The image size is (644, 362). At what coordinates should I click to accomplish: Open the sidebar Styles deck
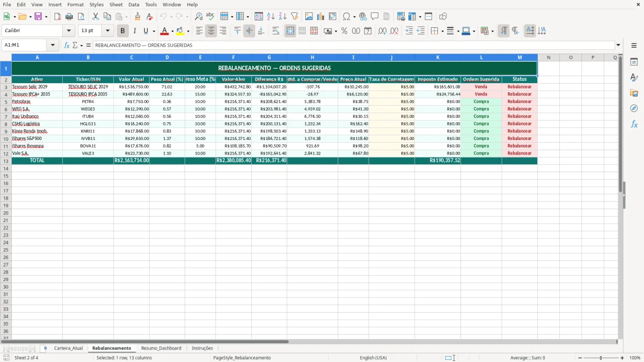coord(634,78)
